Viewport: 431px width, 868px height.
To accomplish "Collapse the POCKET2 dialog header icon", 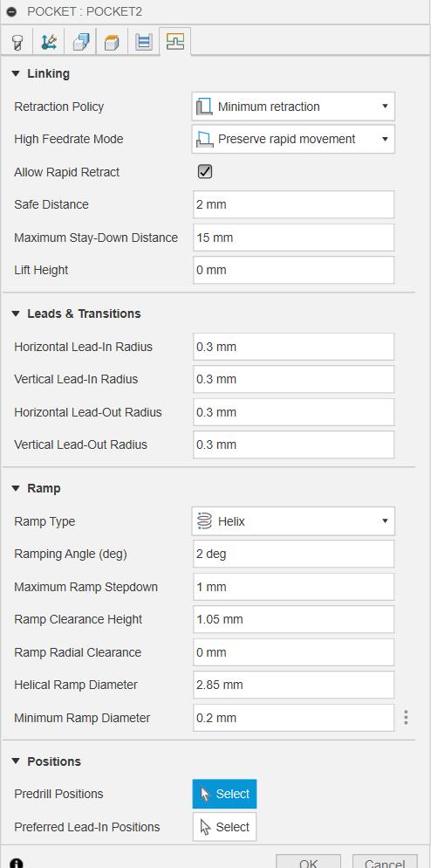I will pos(11,11).
